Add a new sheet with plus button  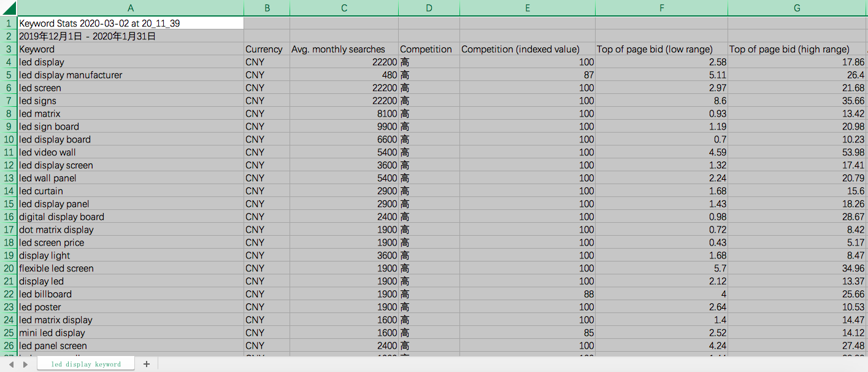tap(146, 364)
